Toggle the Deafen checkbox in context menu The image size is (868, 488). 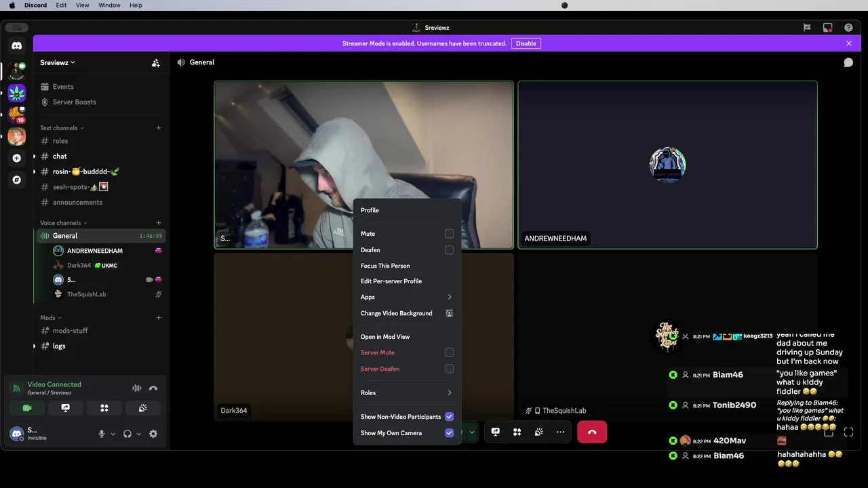[449, 250]
